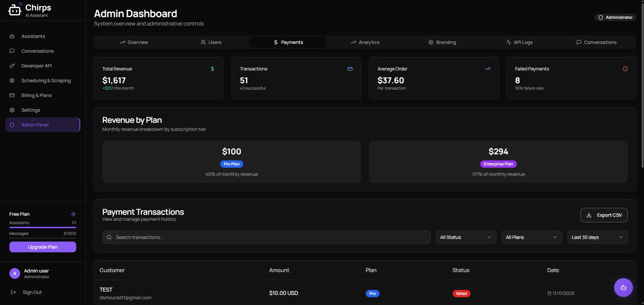This screenshot has height=305, width=644.
Task: Click the Average Order trend icon
Action: (x=487, y=69)
